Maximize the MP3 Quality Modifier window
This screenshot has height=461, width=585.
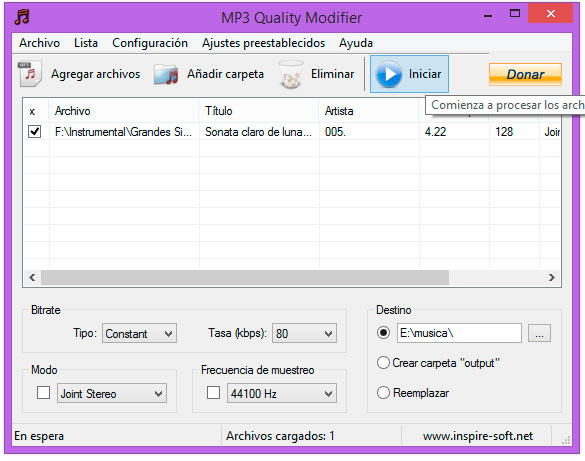pos(515,14)
